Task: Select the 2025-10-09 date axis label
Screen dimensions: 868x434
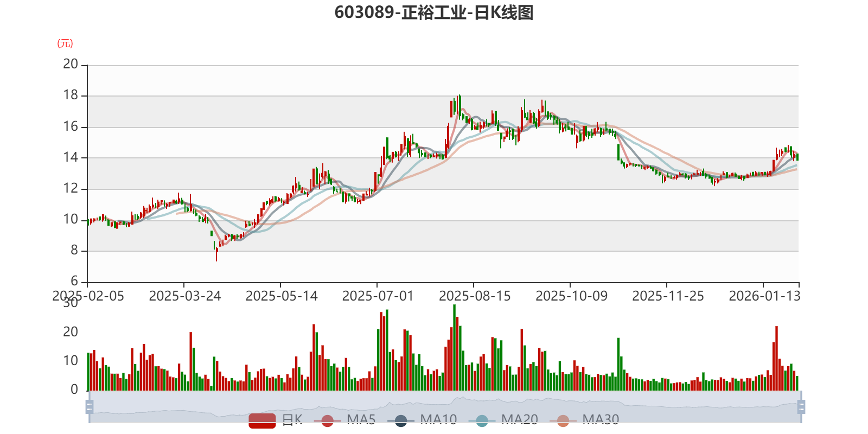Action: (x=571, y=296)
